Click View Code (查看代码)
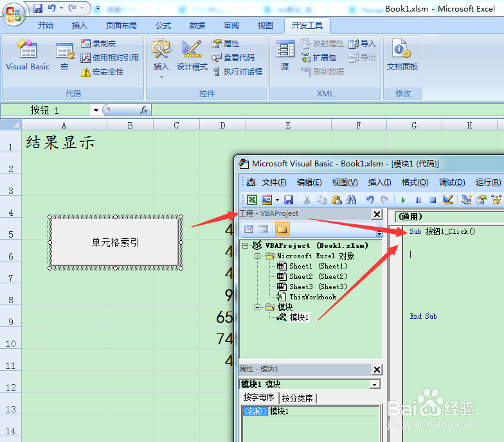The width and height of the screenshot is (504, 442). pyautogui.click(x=233, y=58)
